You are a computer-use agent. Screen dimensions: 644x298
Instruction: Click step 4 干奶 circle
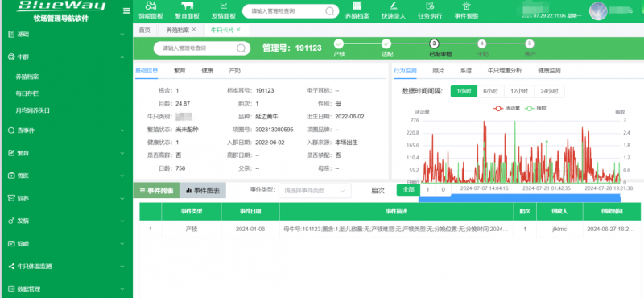click(x=482, y=44)
